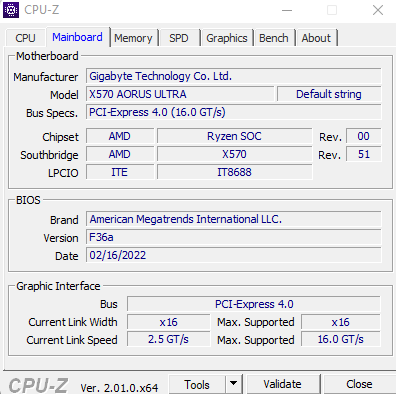Open the Memory tab

click(x=133, y=38)
